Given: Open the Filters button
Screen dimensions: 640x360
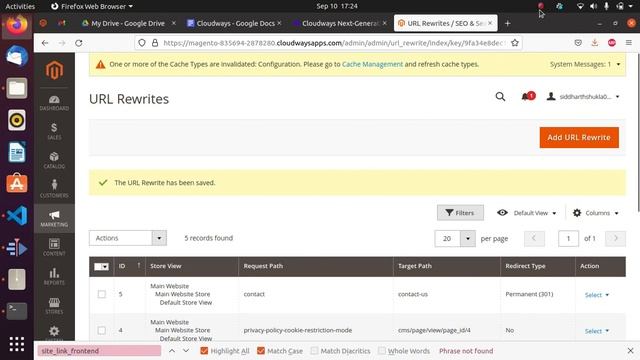Looking at the screenshot, I should (460, 213).
